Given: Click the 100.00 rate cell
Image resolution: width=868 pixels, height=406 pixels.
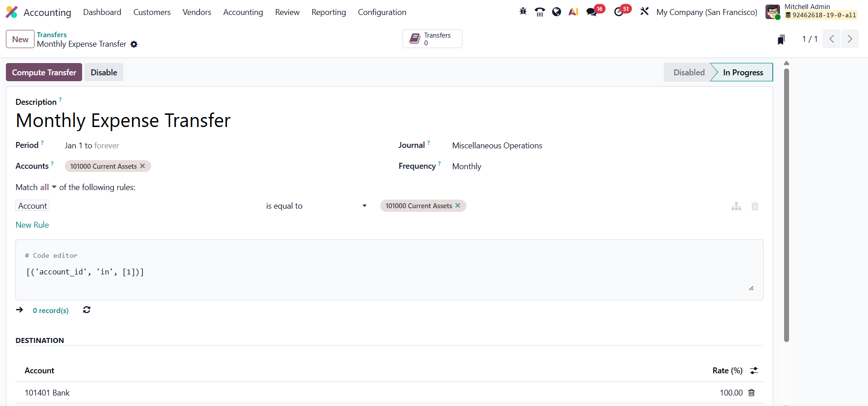Looking at the screenshot, I should 731,393.
